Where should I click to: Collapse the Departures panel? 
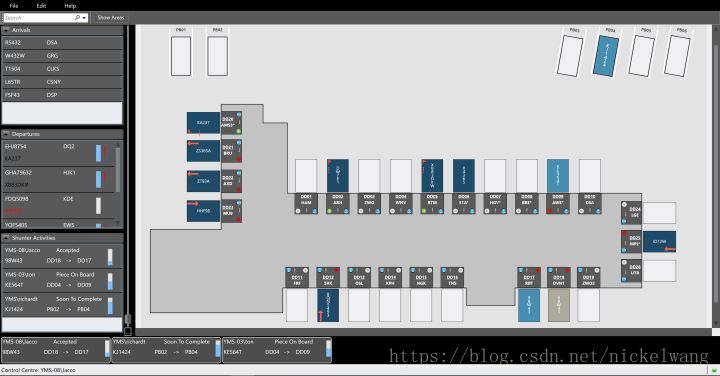pyautogui.click(x=6, y=134)
